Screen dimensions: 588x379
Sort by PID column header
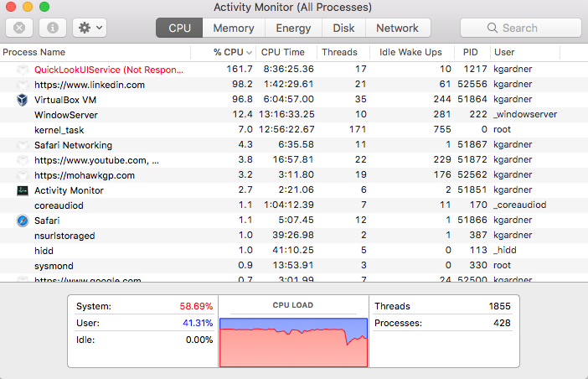[x=472, y=52]
